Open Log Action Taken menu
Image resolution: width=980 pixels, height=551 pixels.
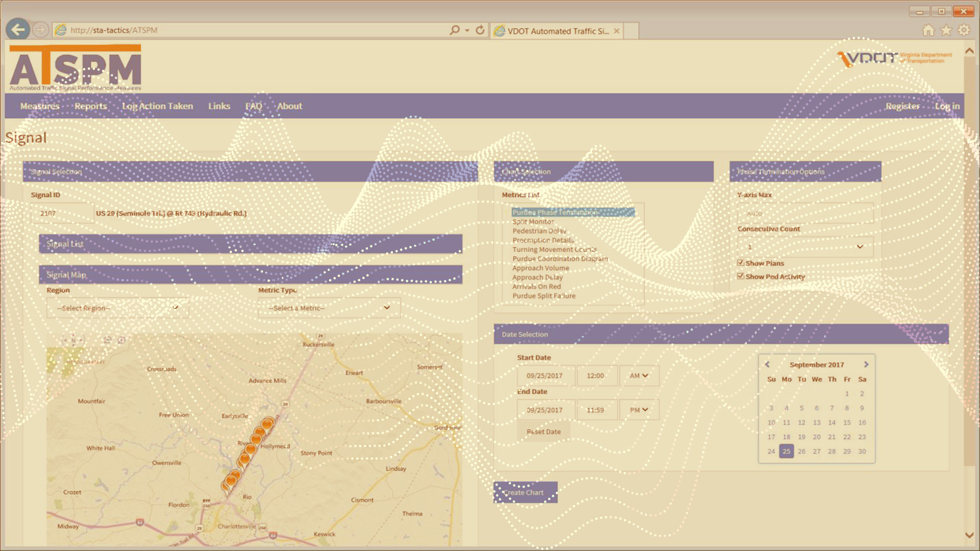157,106
